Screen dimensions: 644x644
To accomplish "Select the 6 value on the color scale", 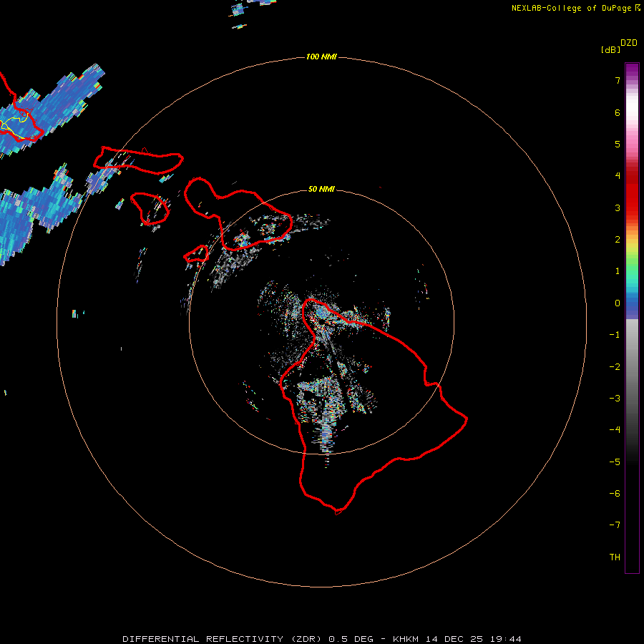I will [618, 112].
